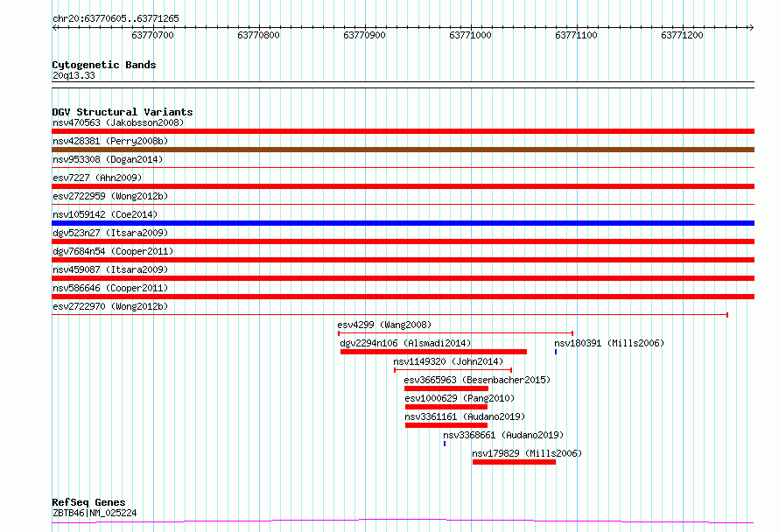Select the brown nsv428381 variant bar
Viewport: 779px width, 532px height.
tap(403, 150)
